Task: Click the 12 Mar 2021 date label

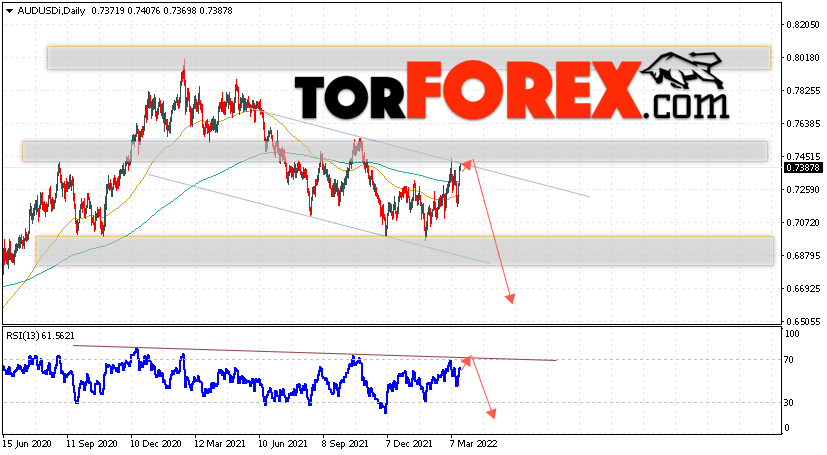Action: click(x=220, y=444)
